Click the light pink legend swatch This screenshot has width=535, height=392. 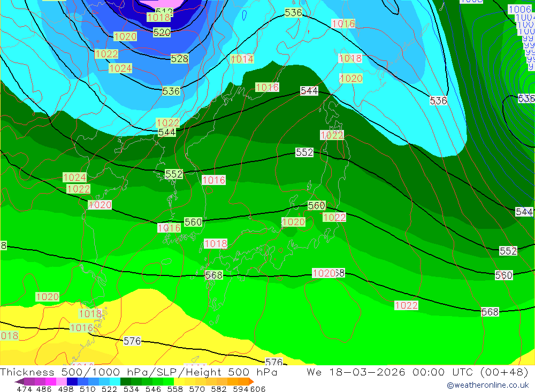[62, 381]
